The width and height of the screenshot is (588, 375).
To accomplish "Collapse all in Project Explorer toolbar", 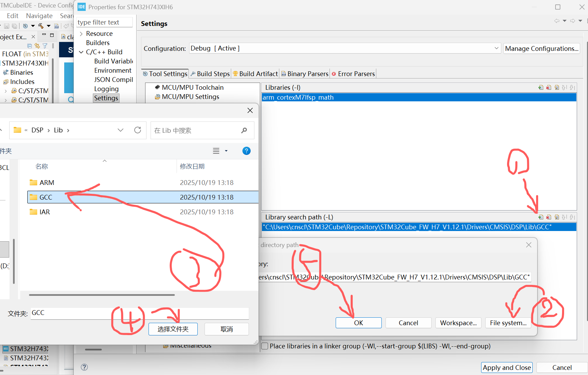I will tap(30, 46).
